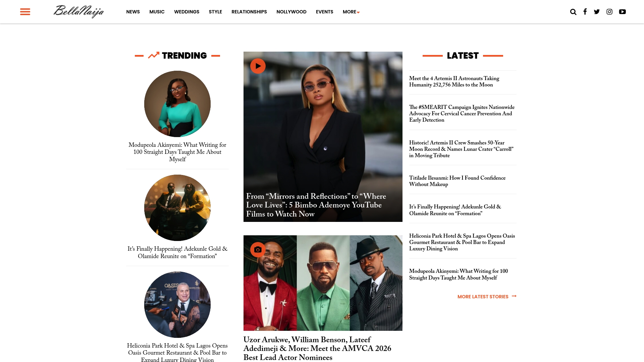Click the play icon on Bimbo Ademoye feature
This screenshot has width=644, height=362.
pos(258,66)
